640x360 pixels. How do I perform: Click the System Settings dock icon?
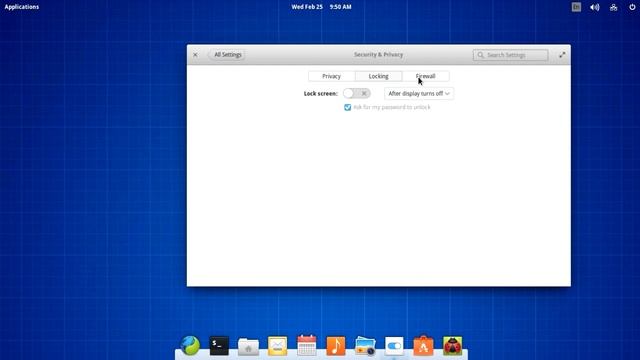[394, 346]
